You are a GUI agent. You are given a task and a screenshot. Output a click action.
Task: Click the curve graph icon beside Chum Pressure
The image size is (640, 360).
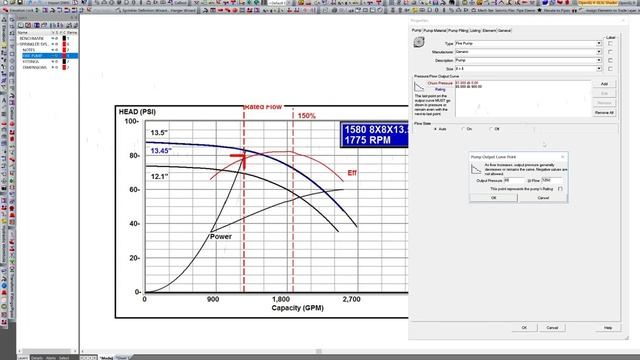(419, 86)
